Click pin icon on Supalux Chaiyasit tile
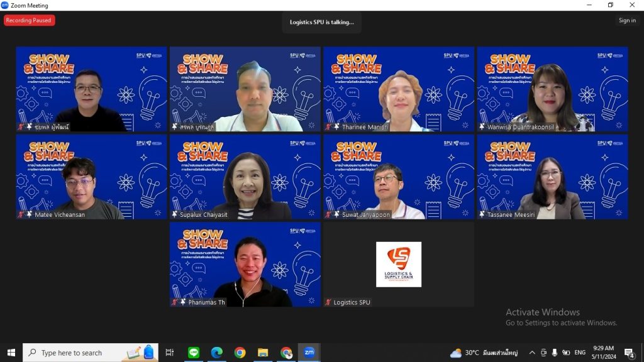The width and height of the screenshot is (644, 362). point(175,214)
